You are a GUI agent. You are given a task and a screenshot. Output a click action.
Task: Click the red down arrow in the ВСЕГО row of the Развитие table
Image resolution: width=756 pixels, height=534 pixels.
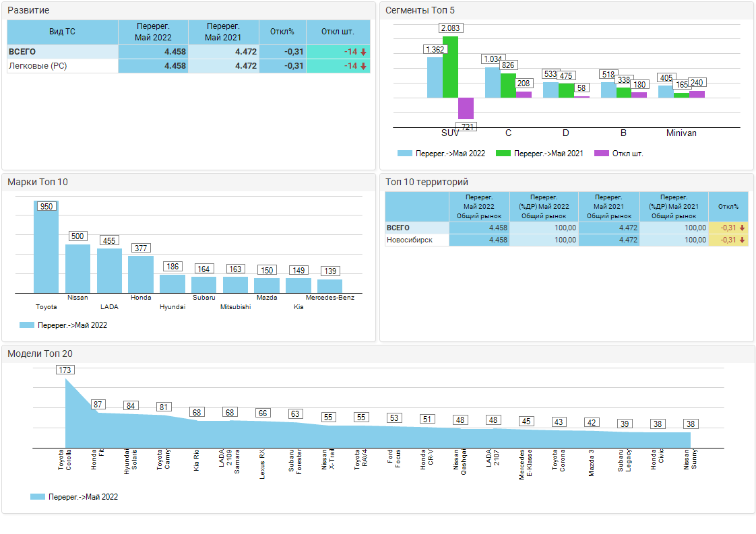[x=363, y=52]
